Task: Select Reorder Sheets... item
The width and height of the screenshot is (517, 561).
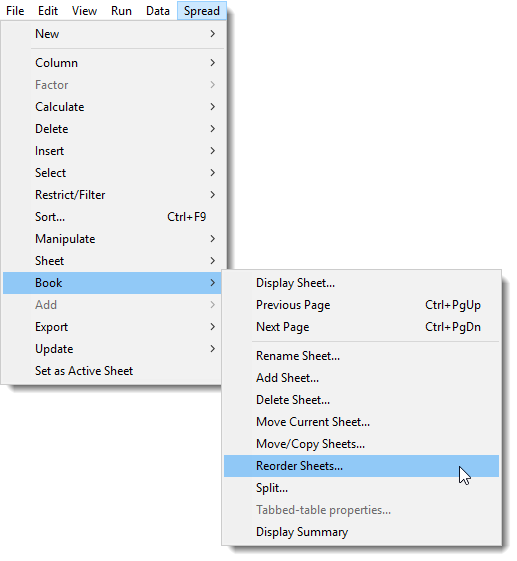Action: coord(361,466)
